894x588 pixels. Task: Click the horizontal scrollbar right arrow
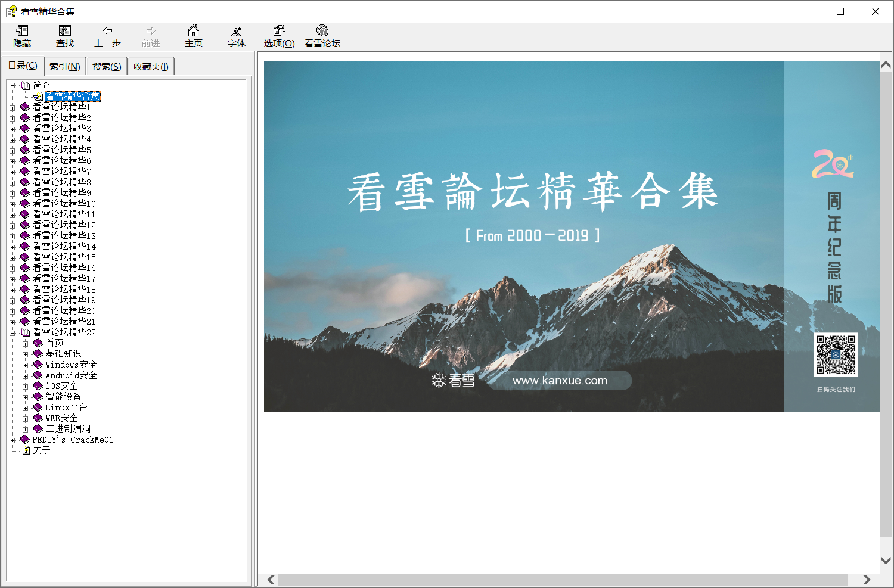click(867, 580)
